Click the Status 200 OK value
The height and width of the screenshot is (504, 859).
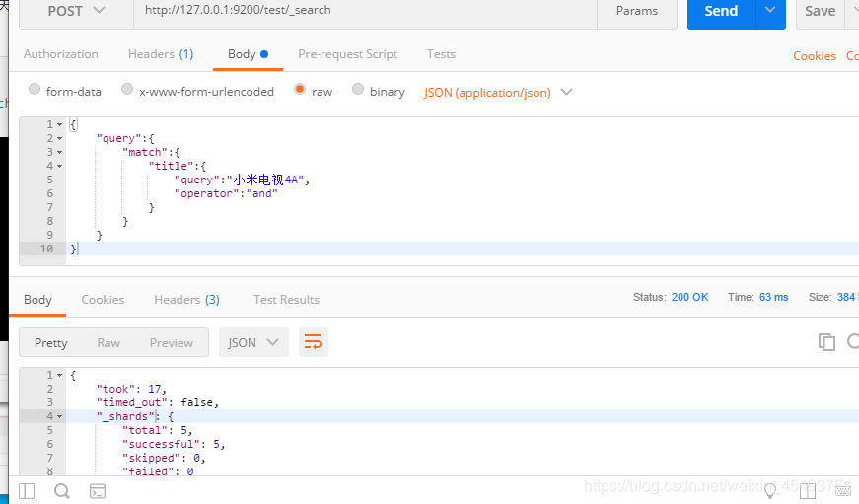[689, 297]
